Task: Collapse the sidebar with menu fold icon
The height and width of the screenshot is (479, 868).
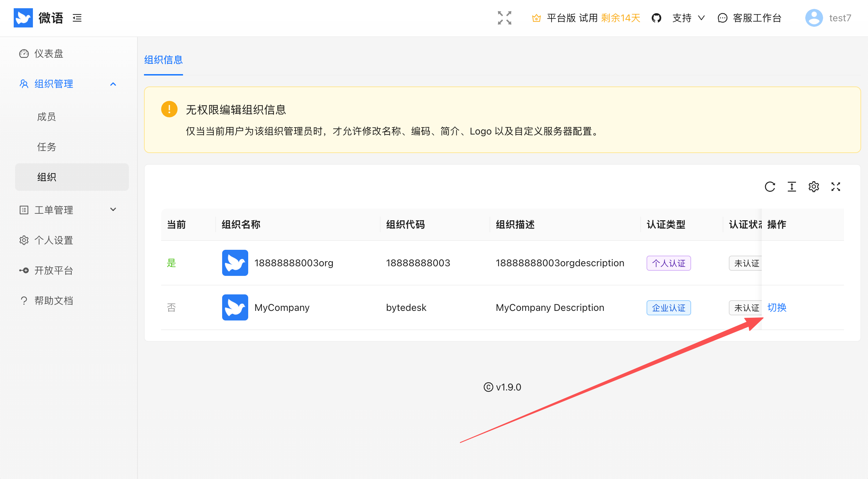Action: 77,18
